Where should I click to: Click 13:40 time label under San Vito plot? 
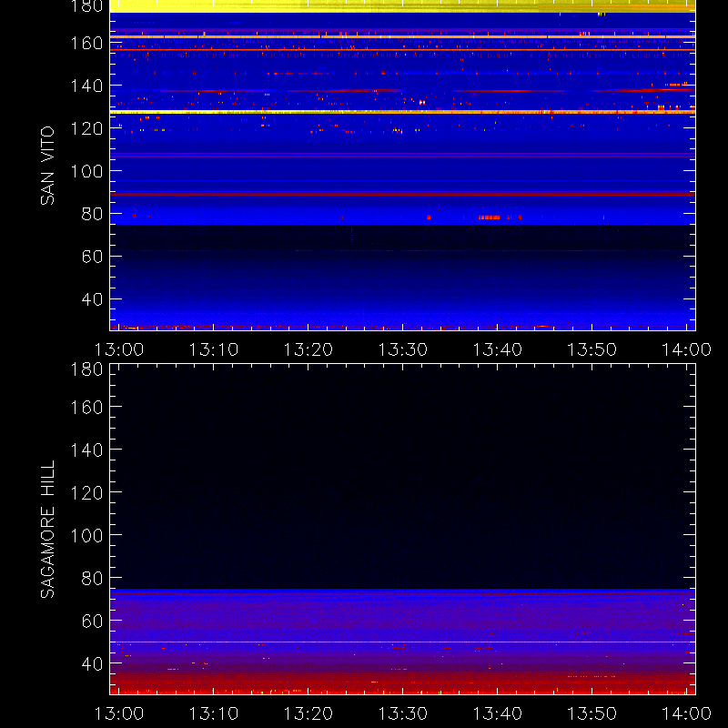coord(497,349)
